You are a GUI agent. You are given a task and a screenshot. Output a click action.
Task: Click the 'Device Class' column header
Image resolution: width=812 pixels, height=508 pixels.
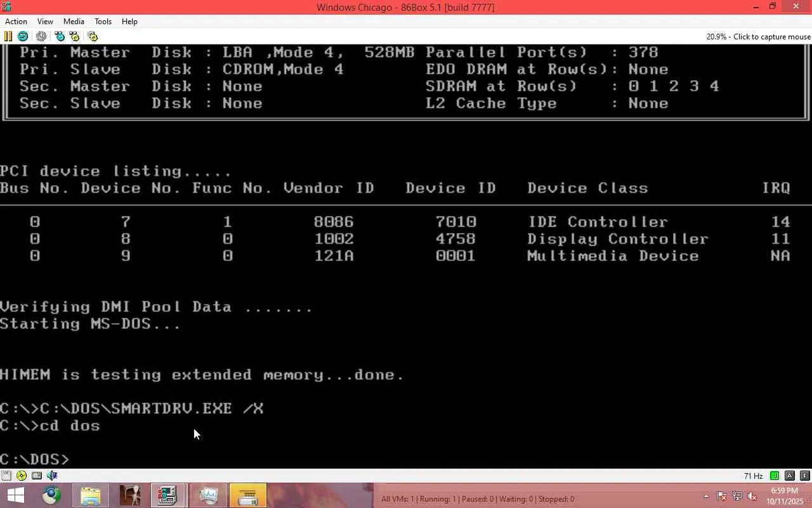[x=587, y=189]
